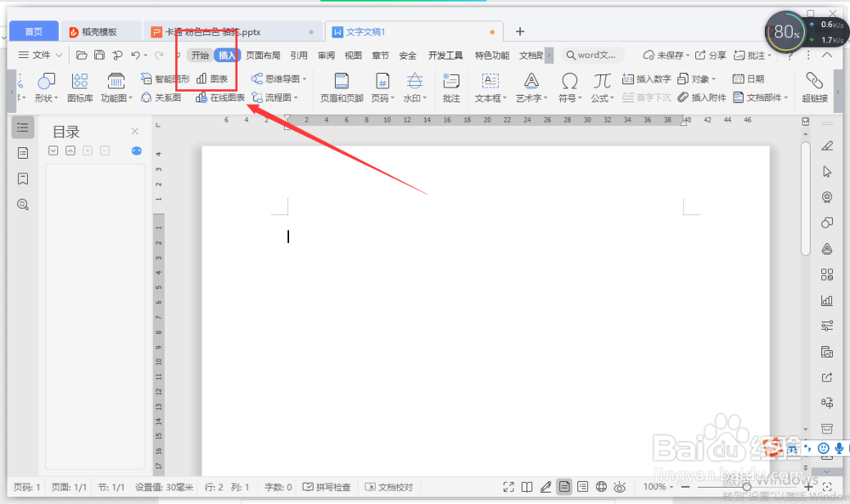Switch to web layout globe icon
850x504 pixels.
pyautogui.click(x=601, y=487)
